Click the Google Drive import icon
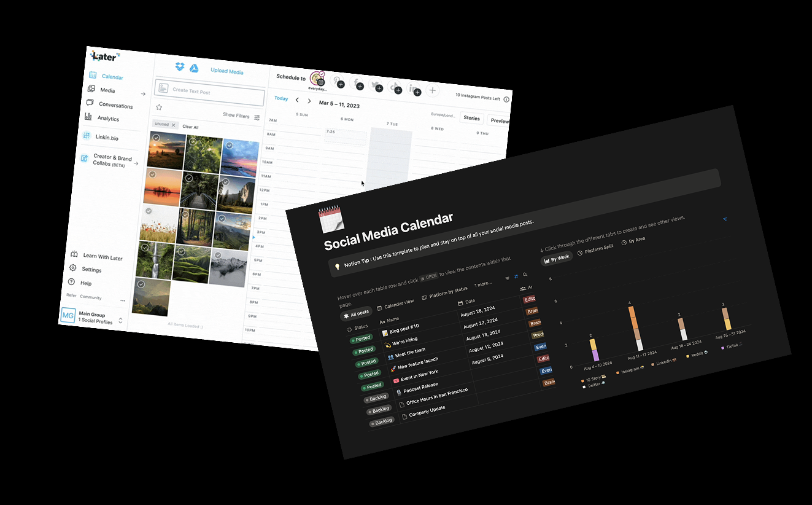The height and width of the screenshot is (505, 812). [x=193, y=68]
